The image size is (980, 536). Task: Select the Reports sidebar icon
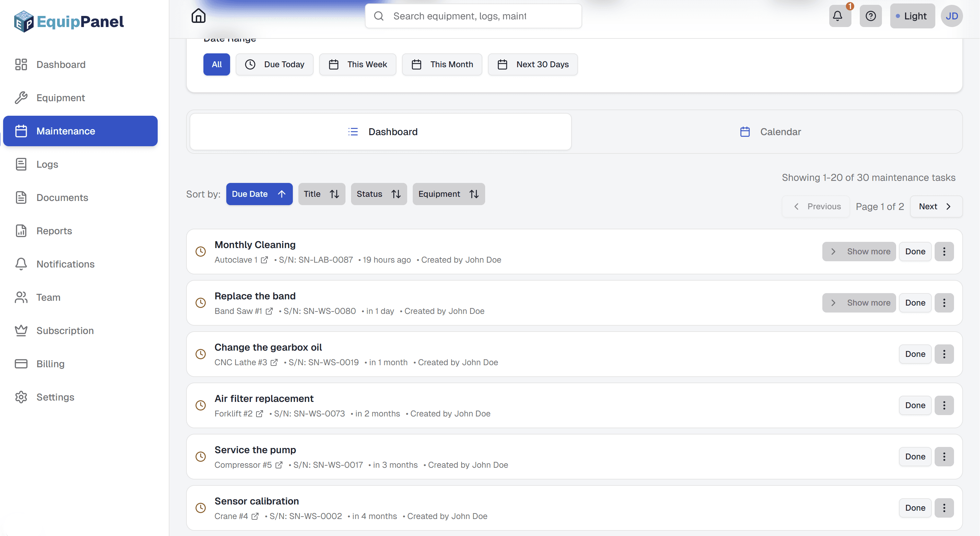coord(21,230)
